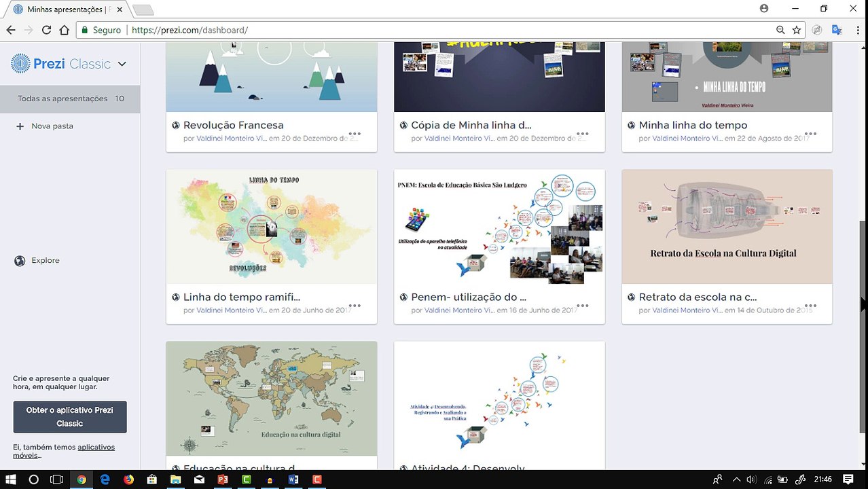Open Cortana search circle
Viewport: 868px width, 489px height.
pyautogui.click(x=33, y=479)
